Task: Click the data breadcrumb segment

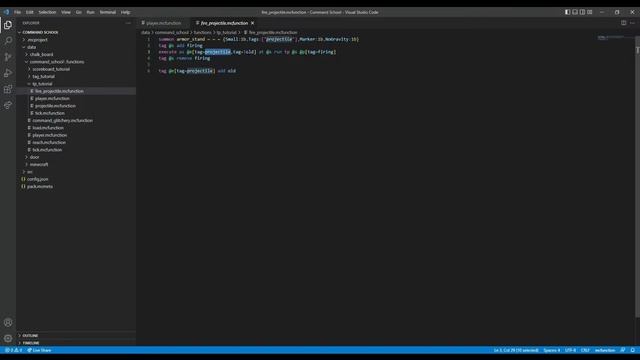Action: tap(145, 32)
